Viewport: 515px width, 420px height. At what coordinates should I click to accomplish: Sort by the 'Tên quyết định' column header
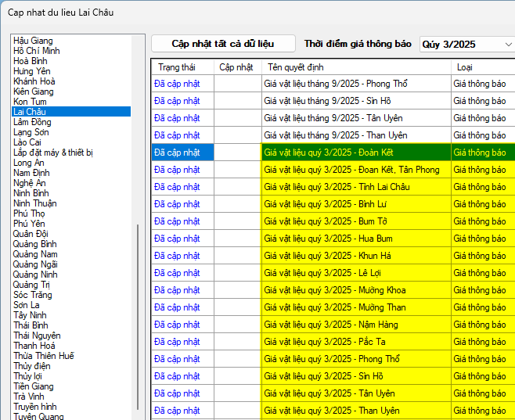[x=297, y=66]
